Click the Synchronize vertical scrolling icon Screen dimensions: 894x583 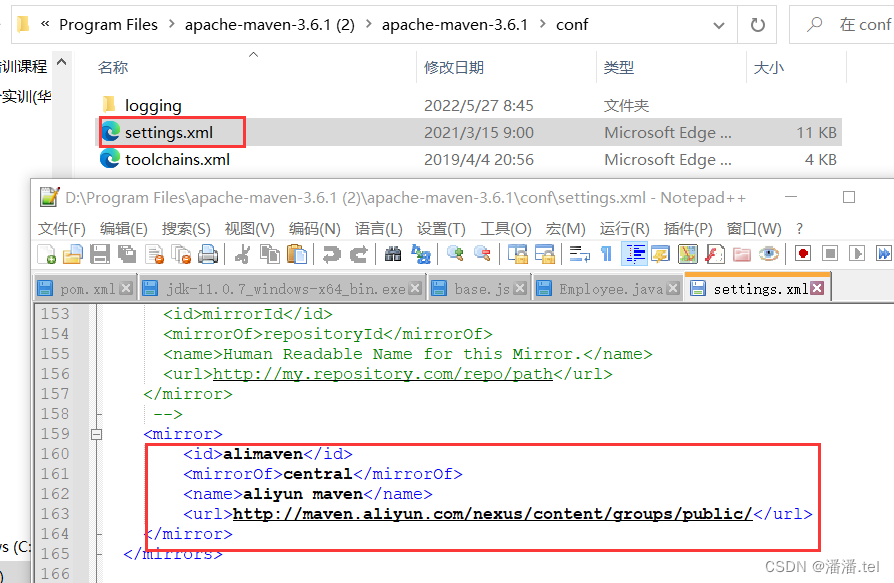518,254
